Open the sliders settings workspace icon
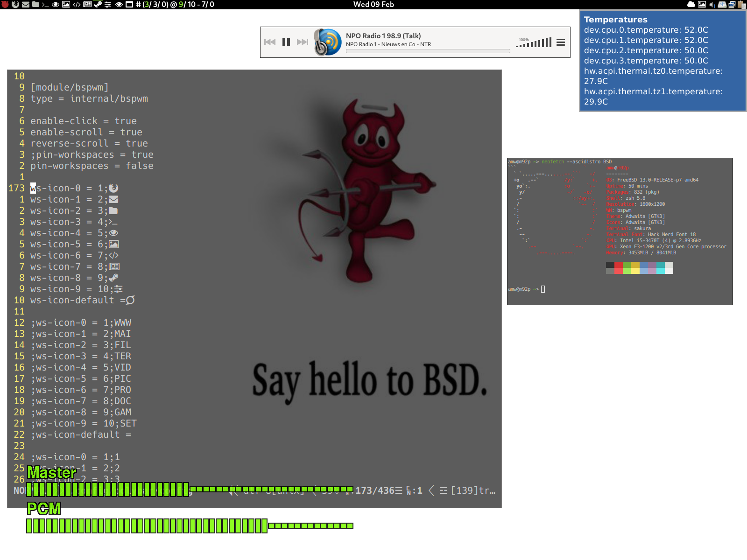The image size is (747, 560). click(108, 4)
